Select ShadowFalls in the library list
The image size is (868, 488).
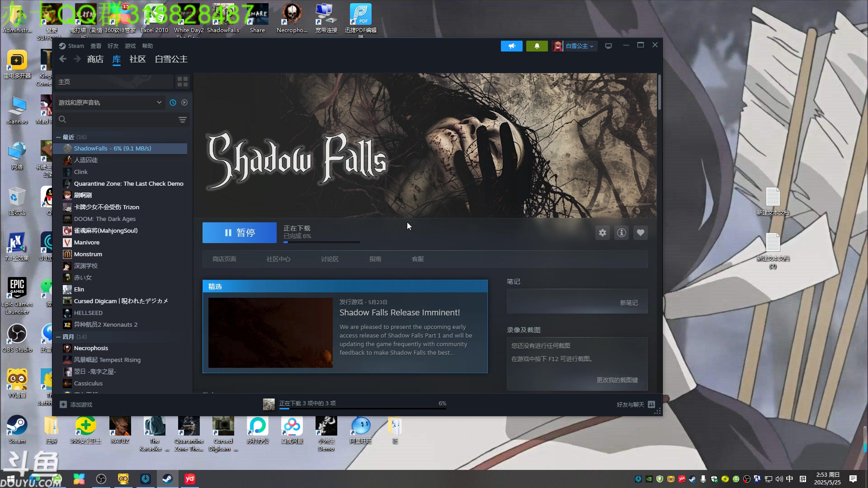coord(120,148)
